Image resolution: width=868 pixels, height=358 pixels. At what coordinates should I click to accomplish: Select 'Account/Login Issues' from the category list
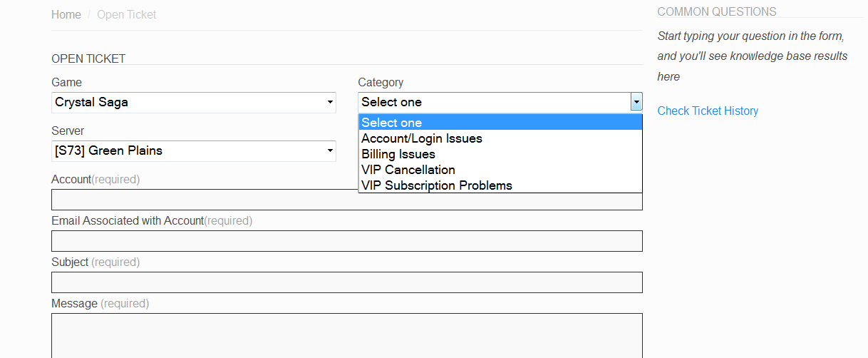(x=422, y=138)
